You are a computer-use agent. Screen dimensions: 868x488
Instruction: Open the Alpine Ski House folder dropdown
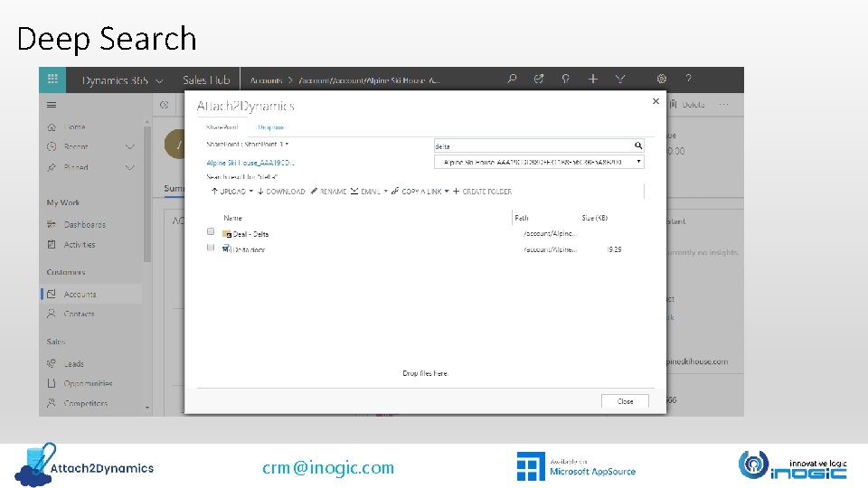(x=539, y=162)
